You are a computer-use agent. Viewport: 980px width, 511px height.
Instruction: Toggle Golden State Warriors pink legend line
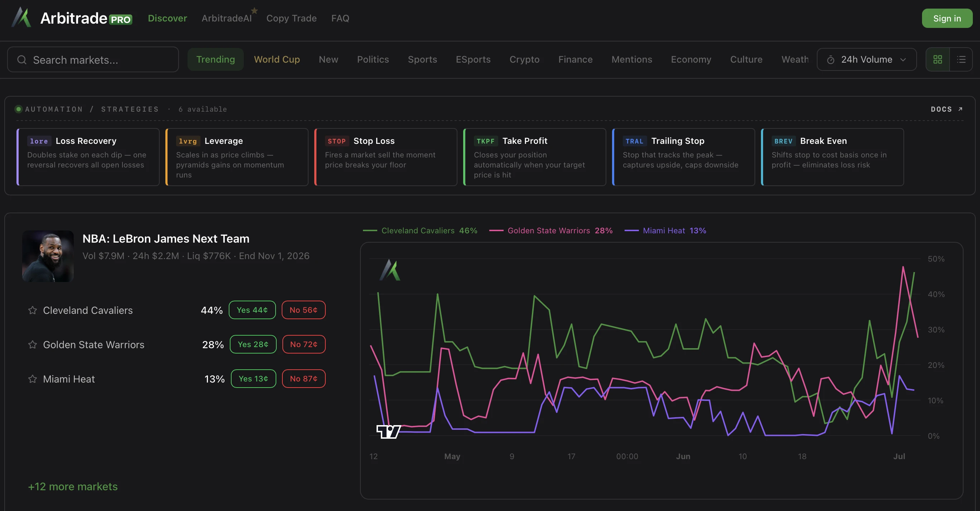551,230
